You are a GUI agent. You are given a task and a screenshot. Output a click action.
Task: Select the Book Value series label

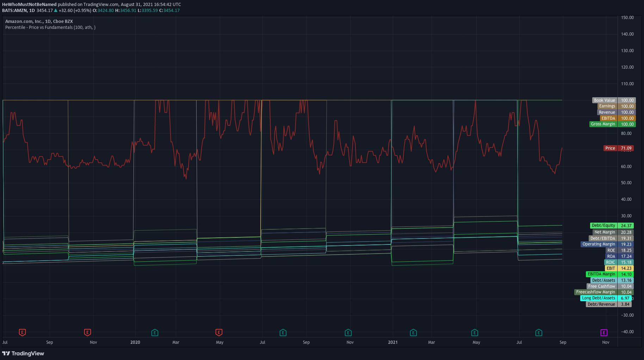tap(605, 100)
